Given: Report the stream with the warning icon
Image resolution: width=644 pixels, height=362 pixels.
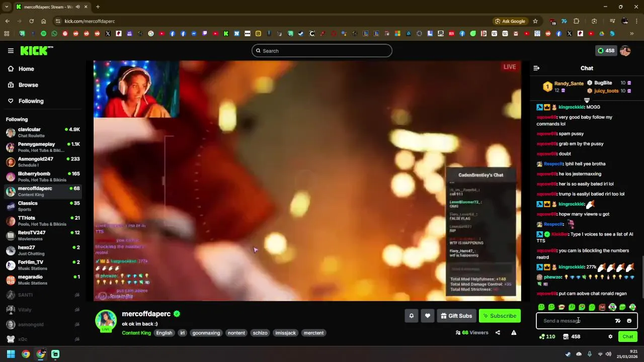Looking at the screenshot, I should tap(514, 332).
